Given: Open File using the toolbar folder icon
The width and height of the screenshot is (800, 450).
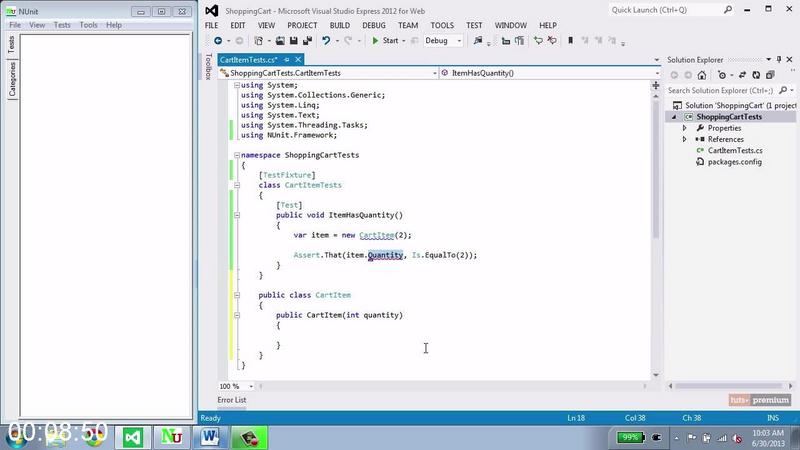Looking at the screenshot, I should (x=280, y=40).
